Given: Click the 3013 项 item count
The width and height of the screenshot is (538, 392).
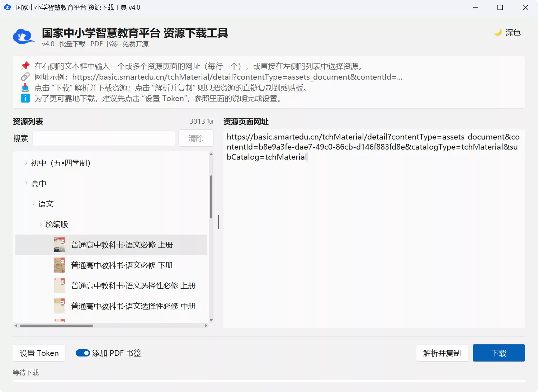Looking at the screenshot, I should click(202, 121).
